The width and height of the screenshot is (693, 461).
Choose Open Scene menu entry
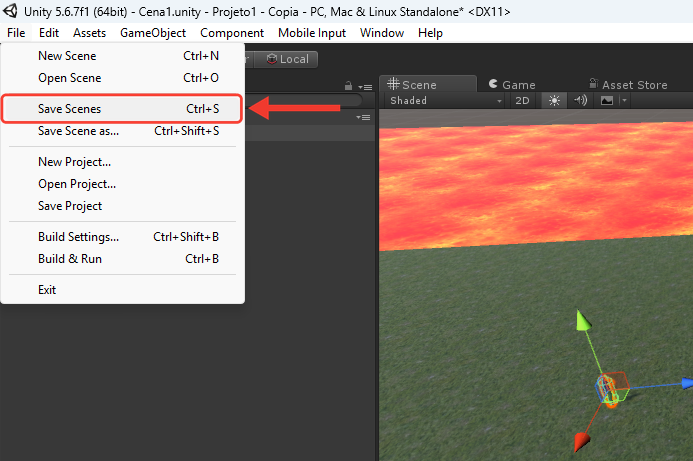[122, 78]
